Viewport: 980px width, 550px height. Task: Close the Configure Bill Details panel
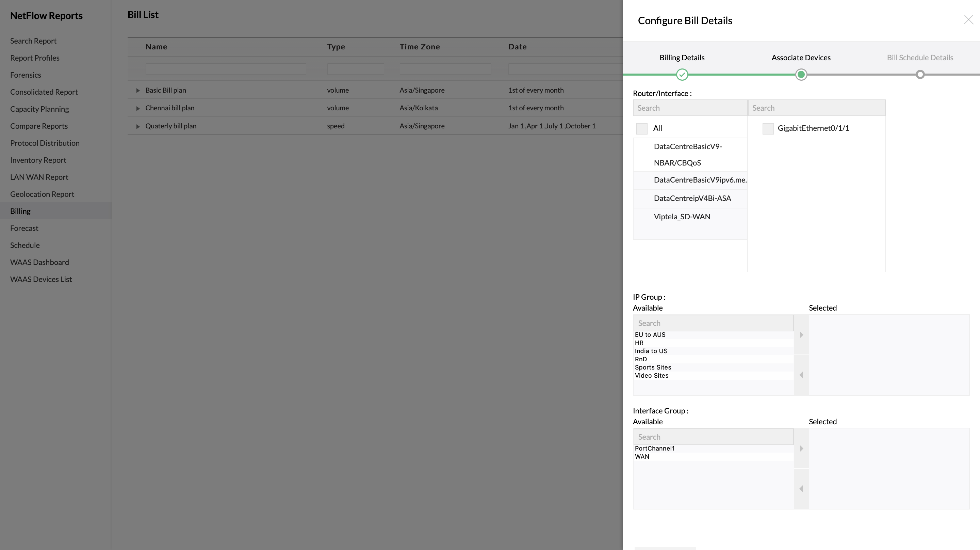pyautogui.click(x=968, y=19)
